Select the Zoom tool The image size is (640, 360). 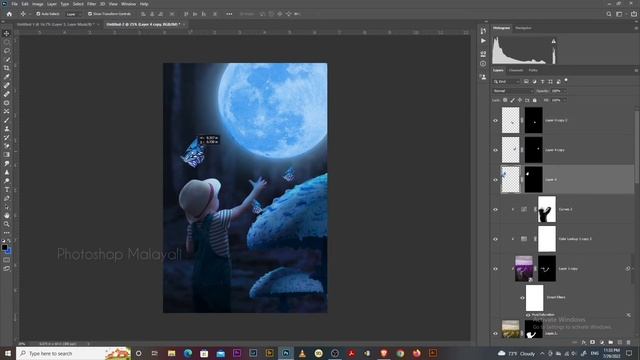point(7,224)
